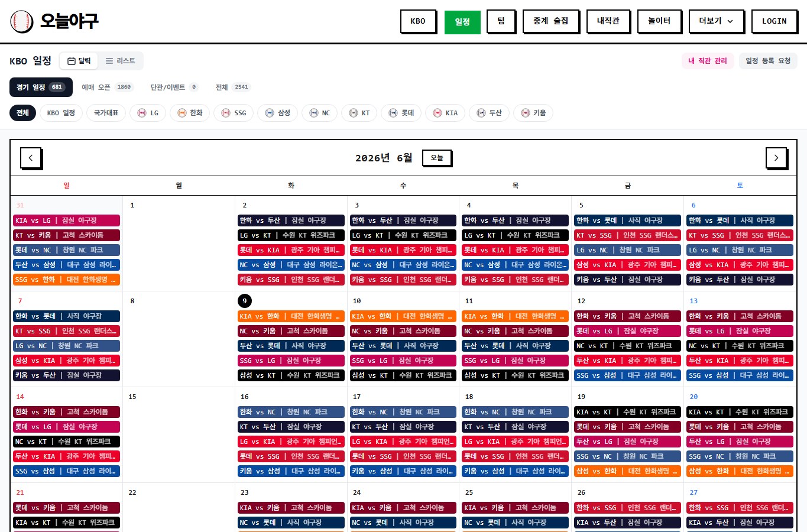
Task: Open June 4 NC vs 삼성 game
Action: pyautogui.click(x=516, y=265)
